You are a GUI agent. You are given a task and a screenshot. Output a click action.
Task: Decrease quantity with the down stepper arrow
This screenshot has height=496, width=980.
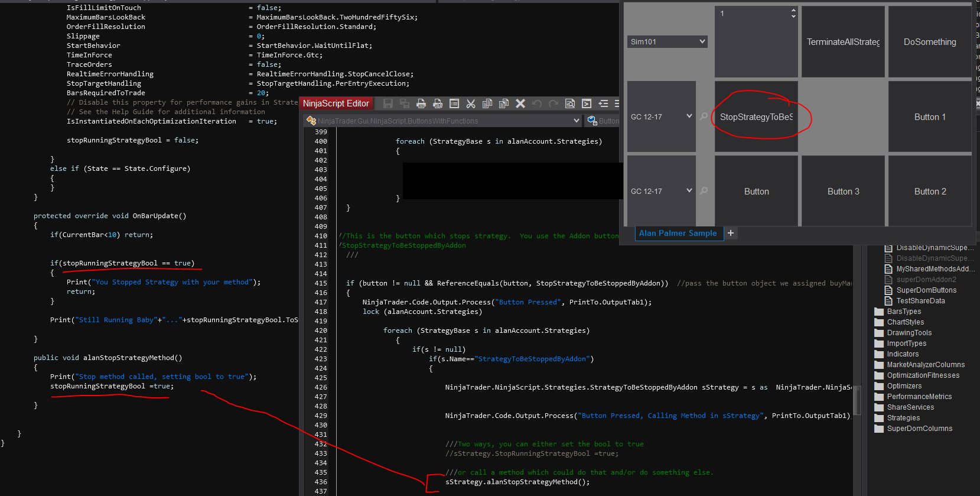pos(793,16)
